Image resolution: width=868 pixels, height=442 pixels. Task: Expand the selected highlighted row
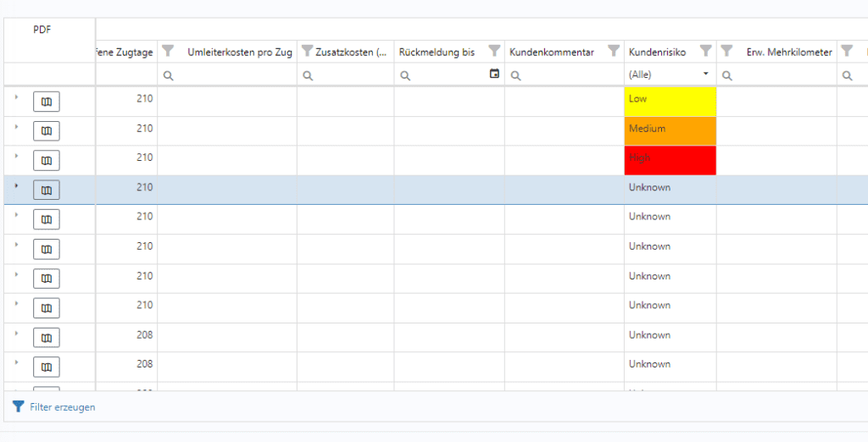16,185
